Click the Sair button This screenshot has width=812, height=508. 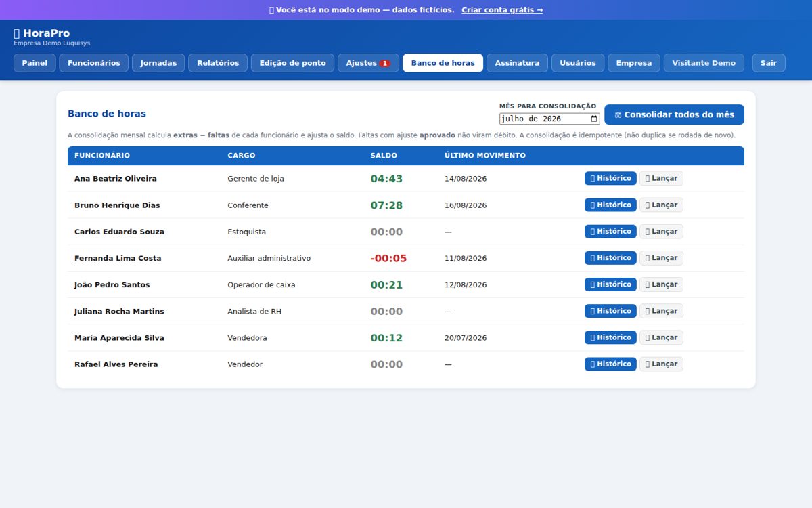[x=769, y=63]
